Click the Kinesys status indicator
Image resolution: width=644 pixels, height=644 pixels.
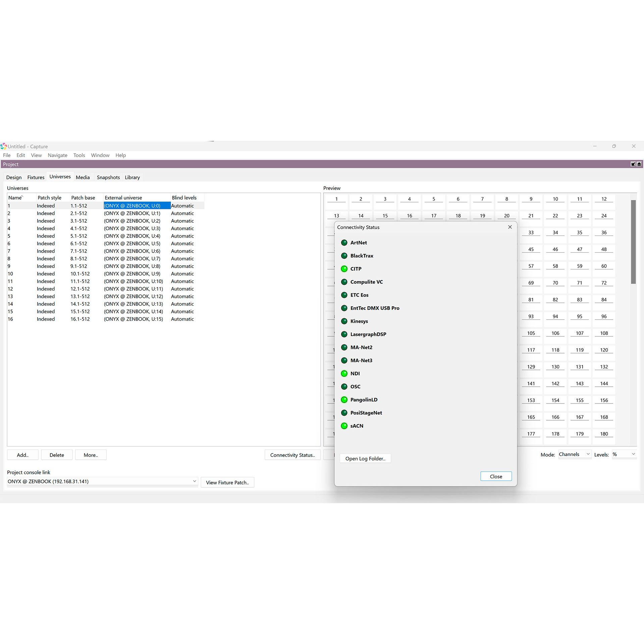click(x=344, y=321)
